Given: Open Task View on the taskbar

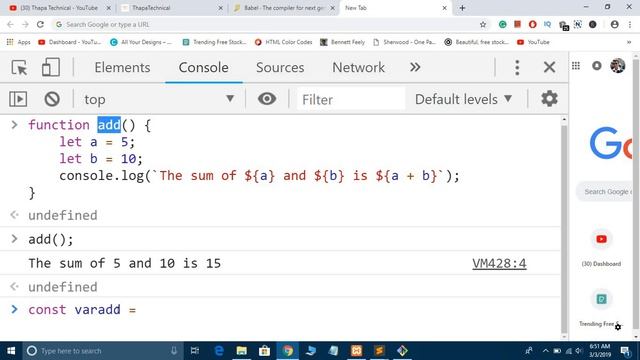Looking at the screenshot, I should point(195,351).
